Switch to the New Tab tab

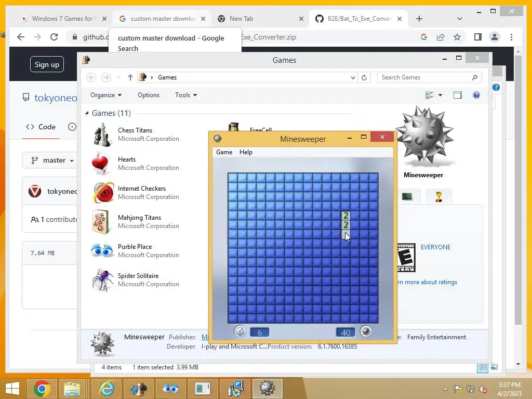(x=260, y=19)
